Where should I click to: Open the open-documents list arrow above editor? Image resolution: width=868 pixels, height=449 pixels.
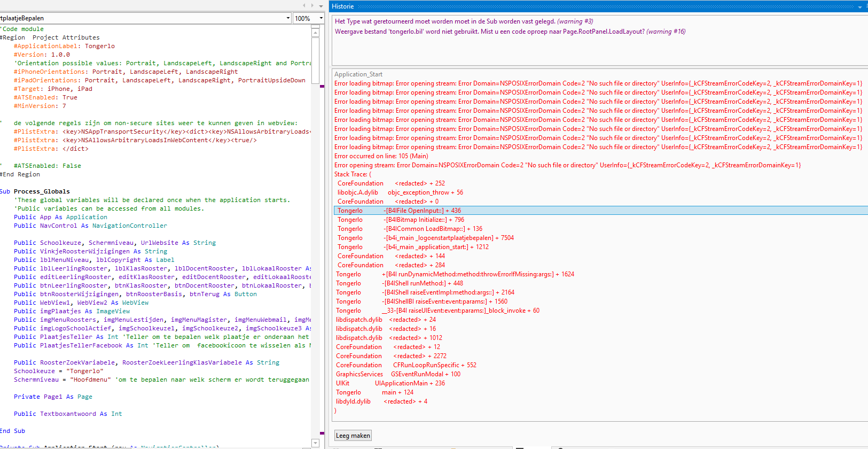click(x=321, y=6)
